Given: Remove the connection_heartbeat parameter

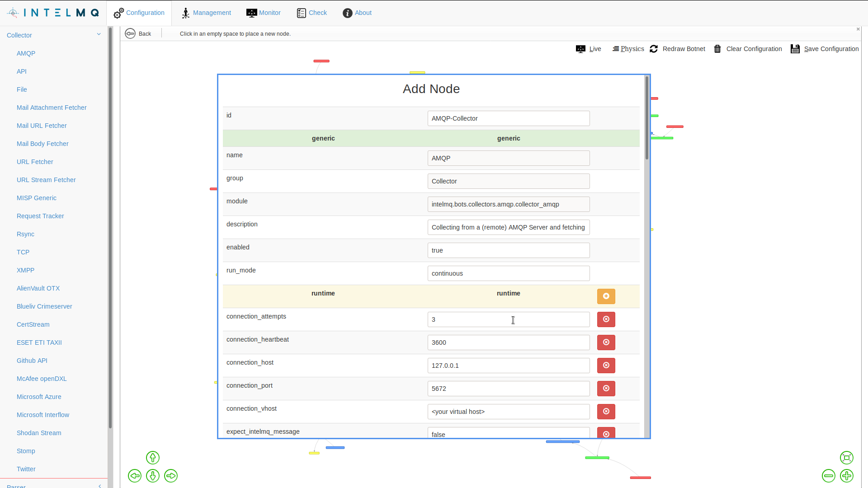Looking at the screenshot, I should point(606,343).
